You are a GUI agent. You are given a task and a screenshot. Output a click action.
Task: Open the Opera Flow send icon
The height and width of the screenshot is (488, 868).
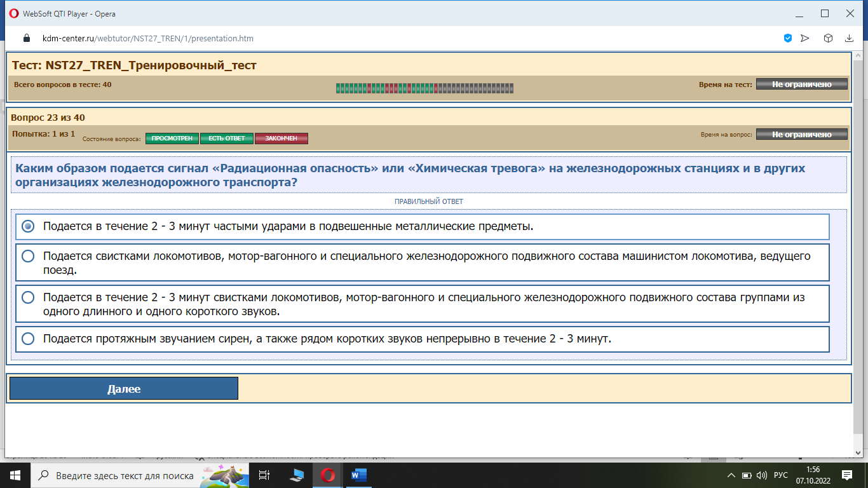(805, 38)
